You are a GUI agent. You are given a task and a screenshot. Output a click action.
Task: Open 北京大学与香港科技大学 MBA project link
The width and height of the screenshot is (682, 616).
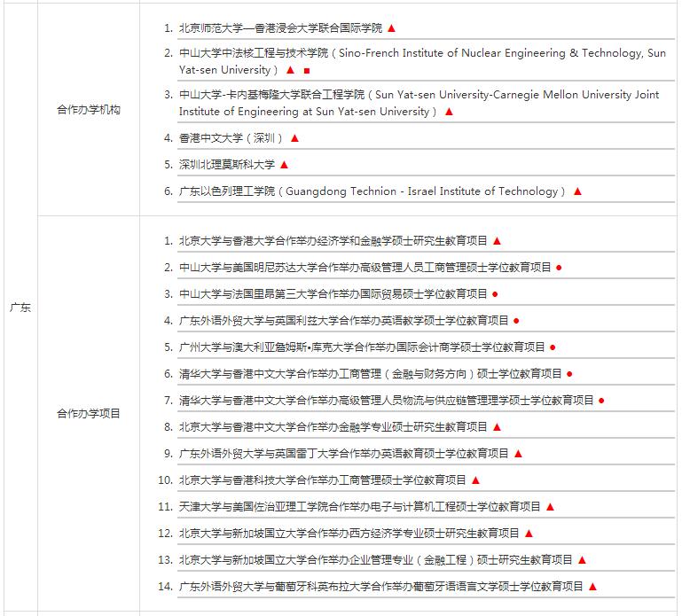coord(323,480)
